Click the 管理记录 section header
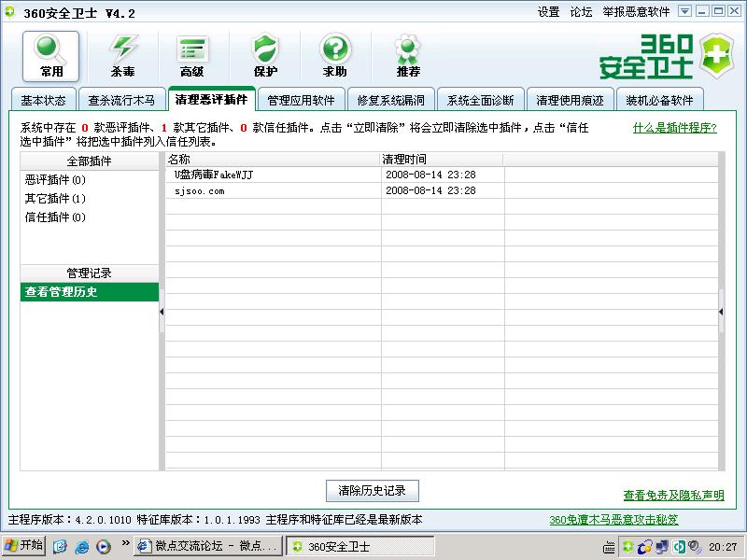Screen dimensions: 747x560 point(89,273)
